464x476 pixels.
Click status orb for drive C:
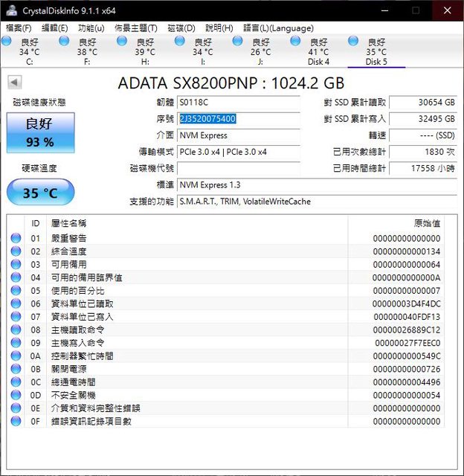pyautogui.click(x=7, y=42)
